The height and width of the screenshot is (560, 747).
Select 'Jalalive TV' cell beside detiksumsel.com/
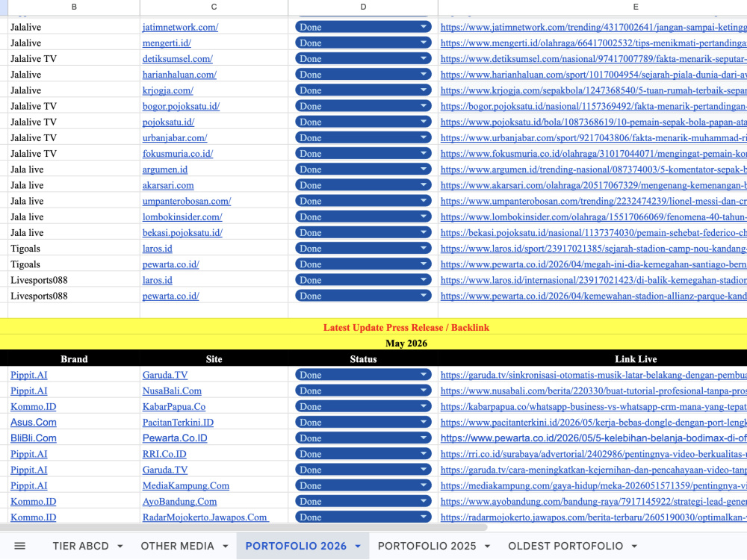tap(74, 58)
